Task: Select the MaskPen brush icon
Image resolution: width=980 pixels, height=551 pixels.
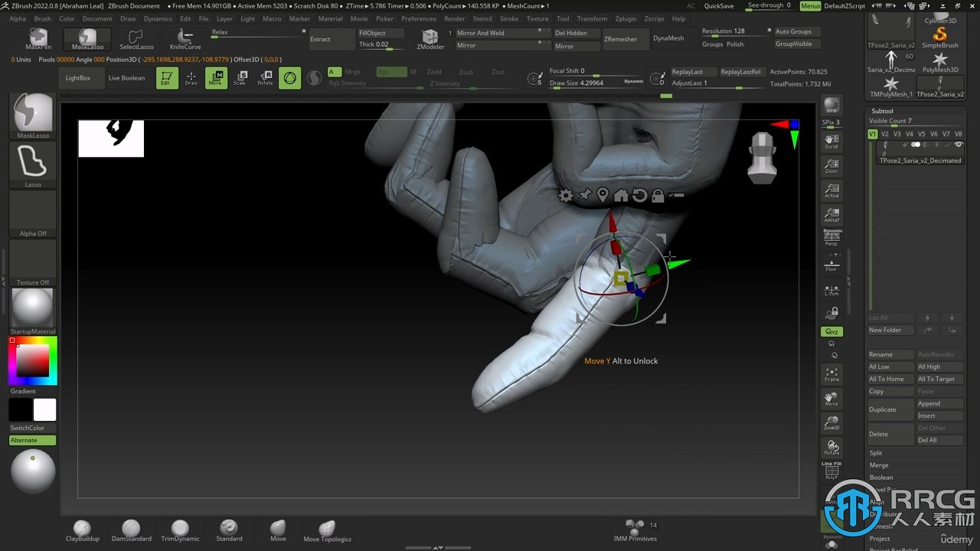Action: click(x=38, y=39)
